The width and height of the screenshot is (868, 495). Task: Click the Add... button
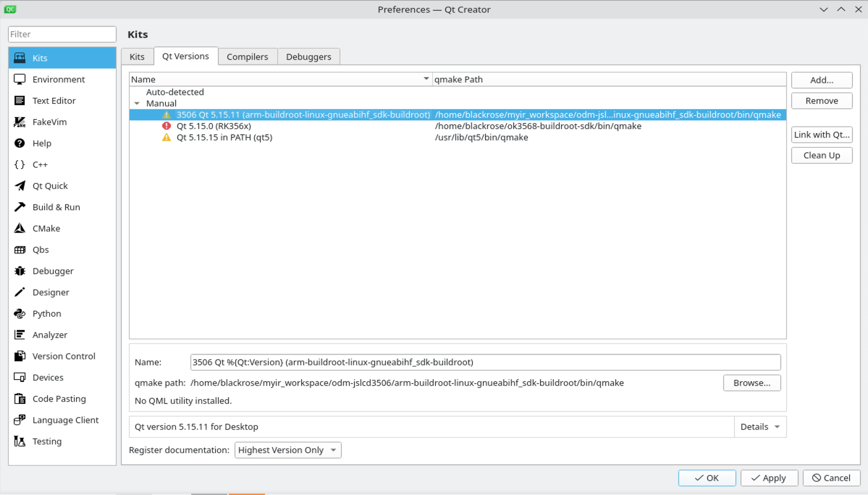[x=822, y=80]
